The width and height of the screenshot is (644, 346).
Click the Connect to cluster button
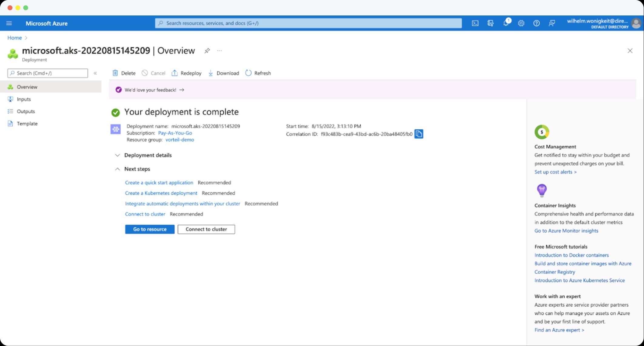click(x=206, y=229)
